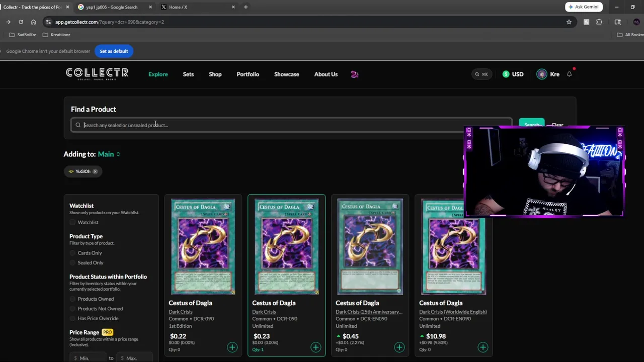
Task: Focus the product search field
Action: tap(292, 125)
